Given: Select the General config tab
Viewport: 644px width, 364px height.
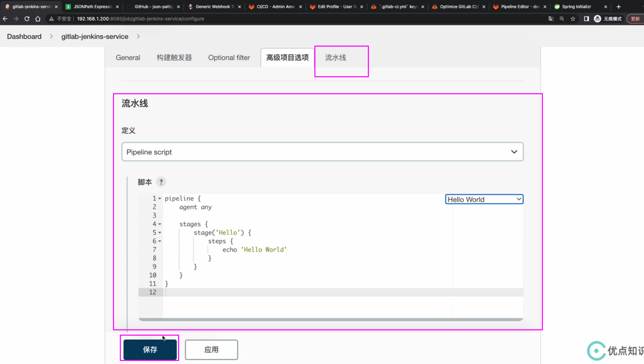Looking at the screenshot, I should point(128,58).
